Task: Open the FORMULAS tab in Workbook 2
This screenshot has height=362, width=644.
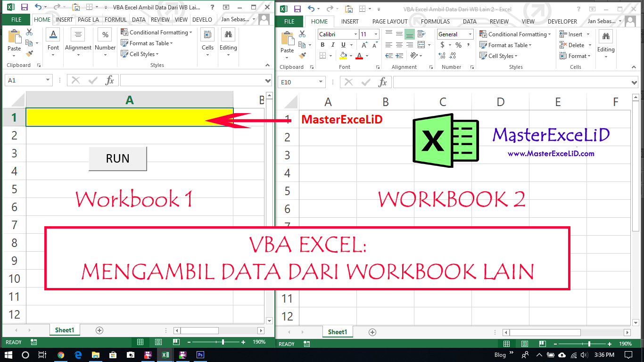Action: (x=435, y=21)
